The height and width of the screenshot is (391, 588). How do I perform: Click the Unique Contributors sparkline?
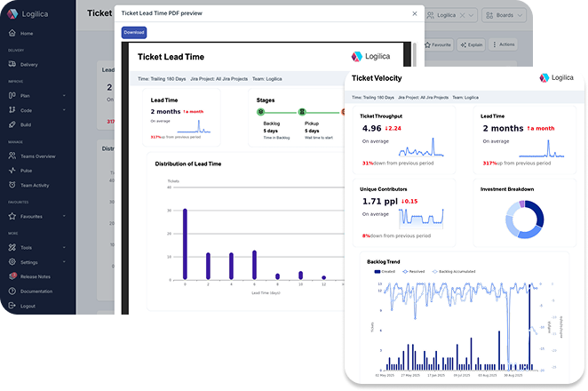[x=421, y=218]
